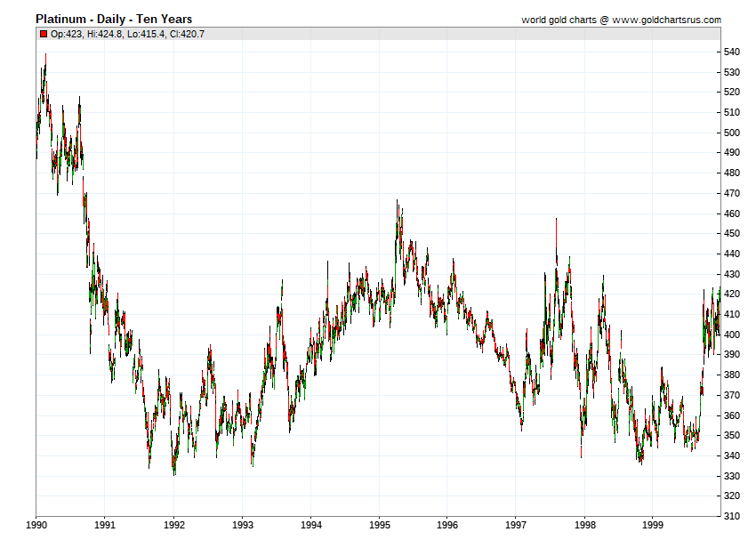Click the 1998 year label
Image resolution: width=756 pixels, height=548 pixels.
(x=585, y=525)
